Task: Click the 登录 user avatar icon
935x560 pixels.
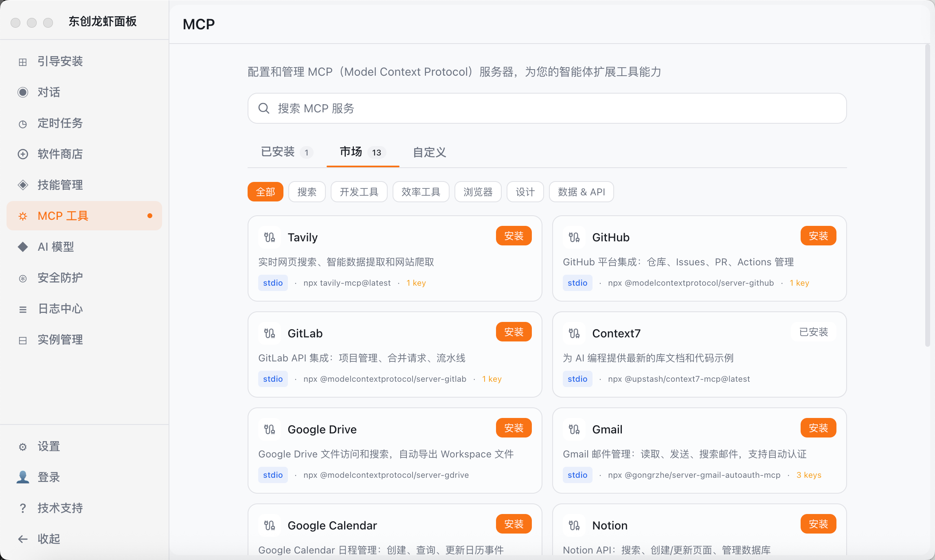Action: pos(23,477)
